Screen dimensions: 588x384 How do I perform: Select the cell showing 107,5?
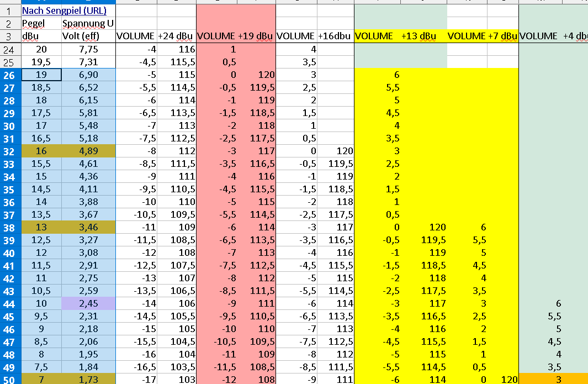(x=176, y=265)
